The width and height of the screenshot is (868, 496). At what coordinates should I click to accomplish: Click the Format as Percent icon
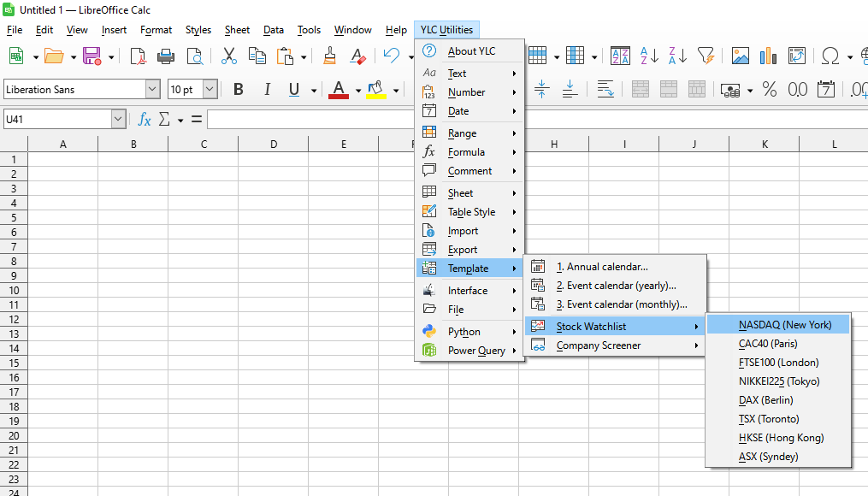(769, 89)
